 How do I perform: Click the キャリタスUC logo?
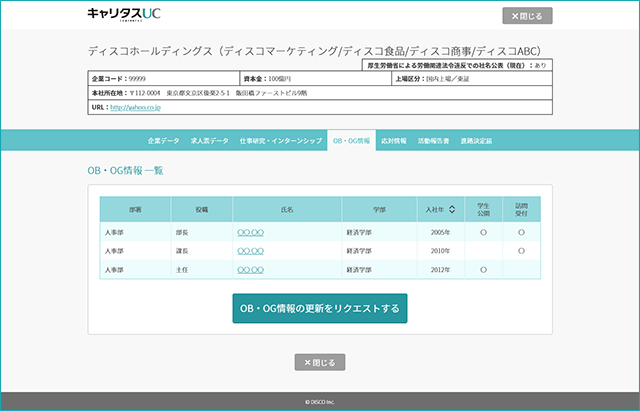[124, 14]
